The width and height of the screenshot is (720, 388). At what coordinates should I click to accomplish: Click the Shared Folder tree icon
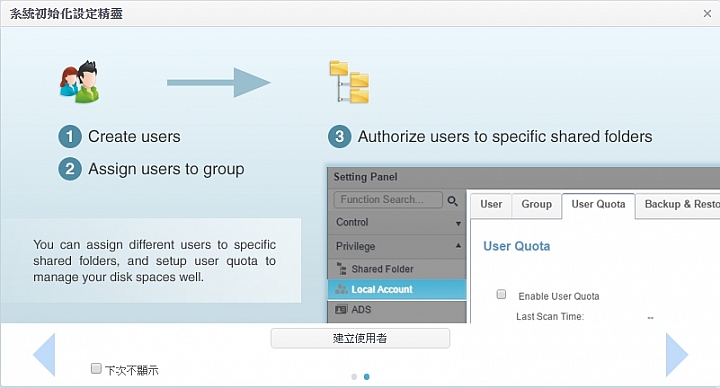(x=341, y=269)
